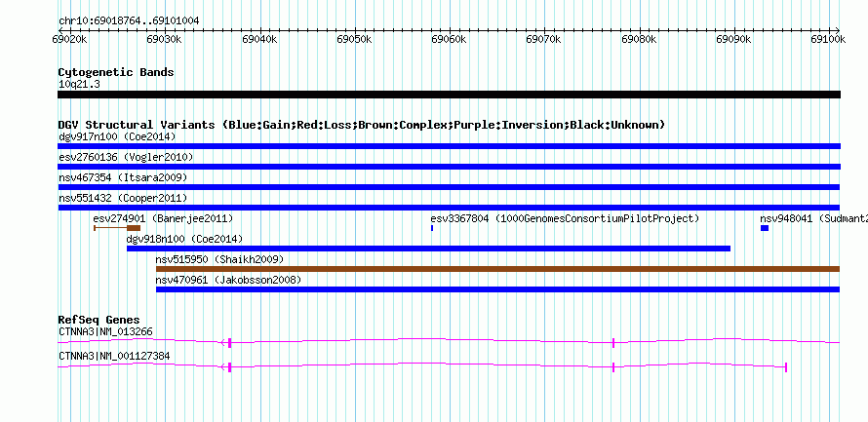The height and width of the screenshot is (422, 868).
Task: Select the brown nsv515950 complex variant bar
Action: click(498, 269)
